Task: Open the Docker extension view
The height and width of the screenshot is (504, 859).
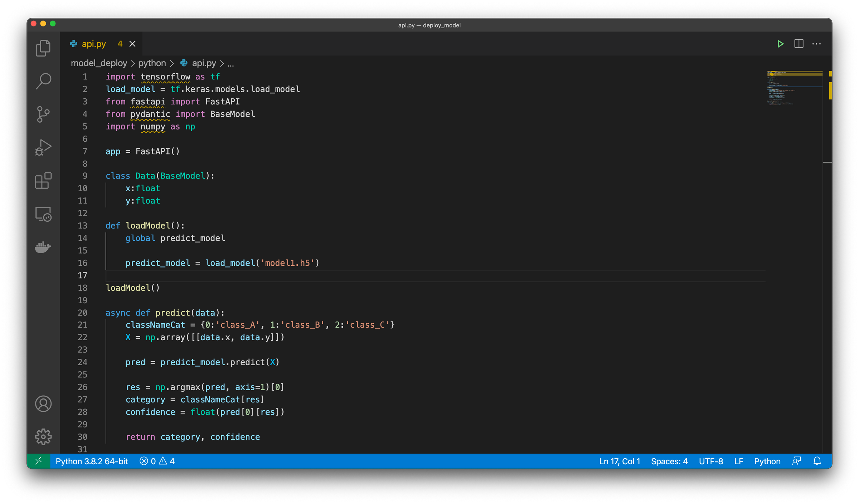Action: (x=43, y=247)
